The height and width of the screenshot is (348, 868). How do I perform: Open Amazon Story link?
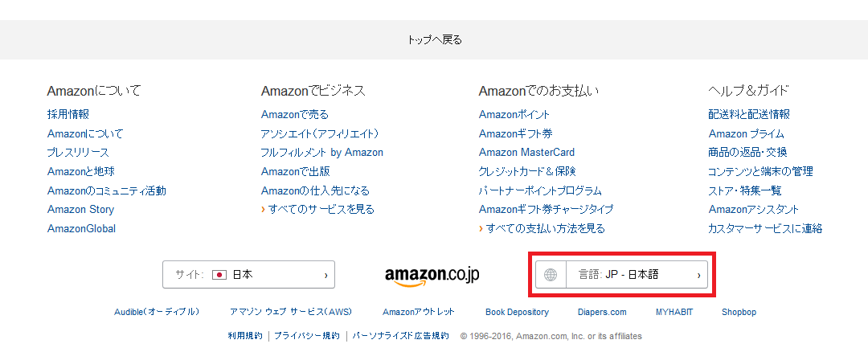[x=80, y=210]
